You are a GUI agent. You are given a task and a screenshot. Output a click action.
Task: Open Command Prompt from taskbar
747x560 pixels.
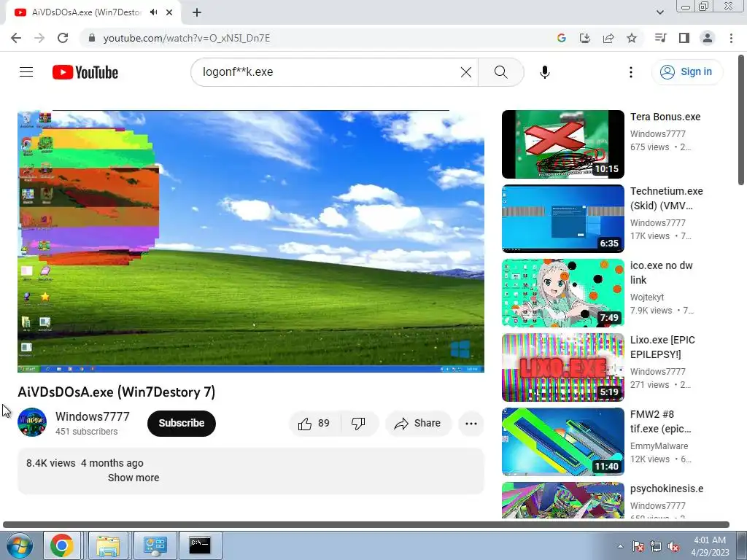pyautogui.click(x=200, y=545)
